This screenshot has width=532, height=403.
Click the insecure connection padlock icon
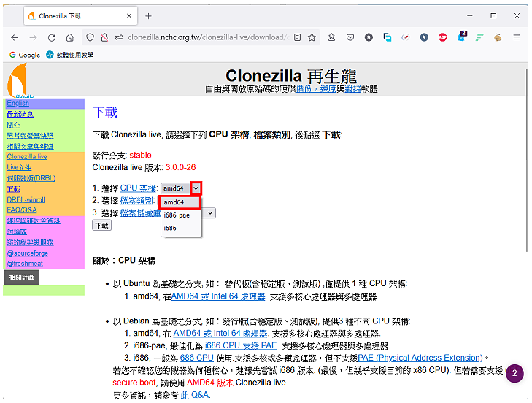point(104,37)
